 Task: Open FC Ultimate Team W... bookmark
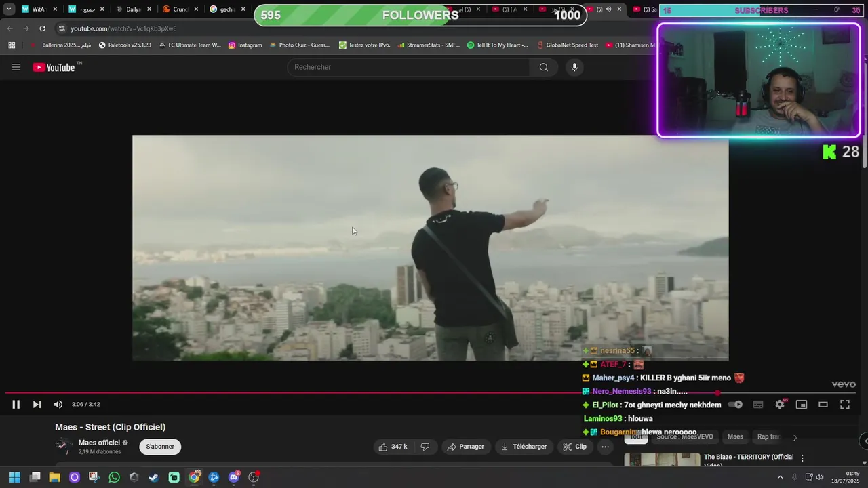pyautogui.click(x=190, y=45)
